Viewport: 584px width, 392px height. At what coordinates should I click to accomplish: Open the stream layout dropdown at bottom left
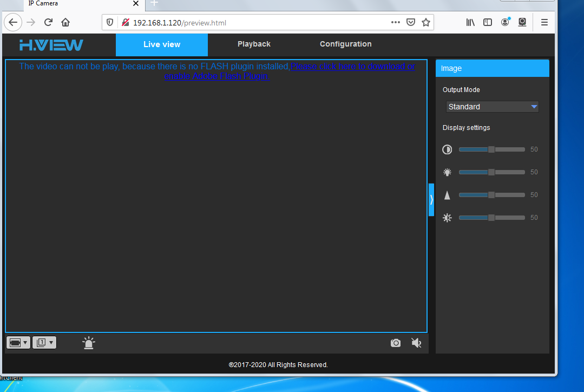click(18, 342)
